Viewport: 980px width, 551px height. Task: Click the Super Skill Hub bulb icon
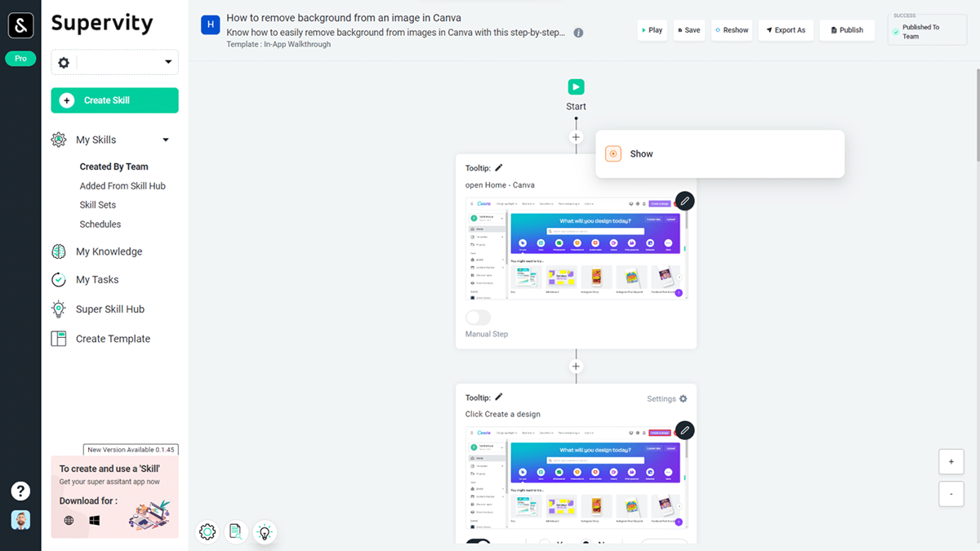tap(59, 309)
